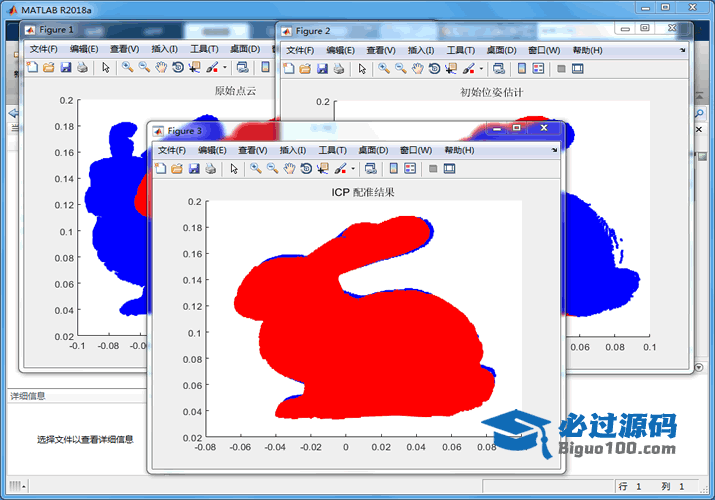Toggle the Pan hand tool in Figure 2
The image size is (715, 500).
[418, 69]
